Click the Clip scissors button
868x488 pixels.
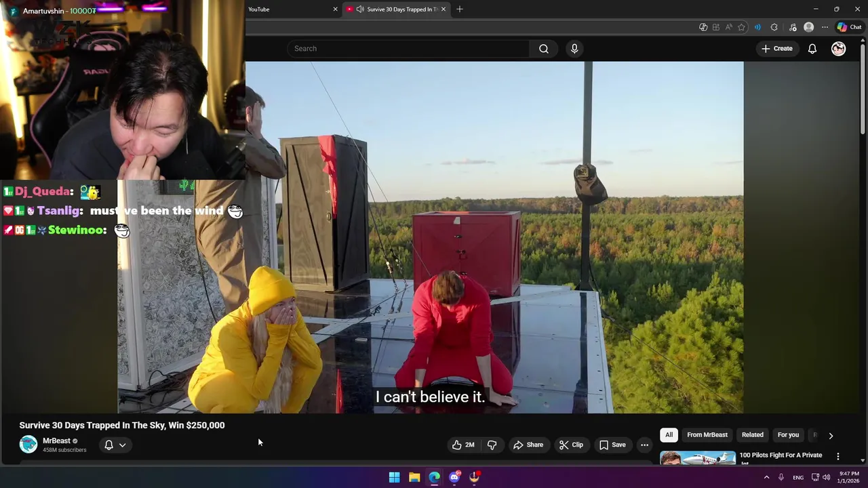[x=571, y=445]
